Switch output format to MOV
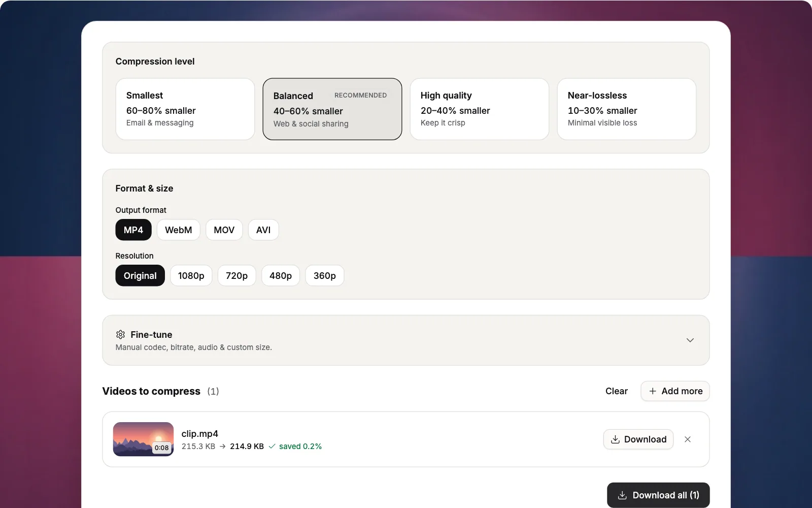Screen dimensions: 812x508 (x=224, y=230)
